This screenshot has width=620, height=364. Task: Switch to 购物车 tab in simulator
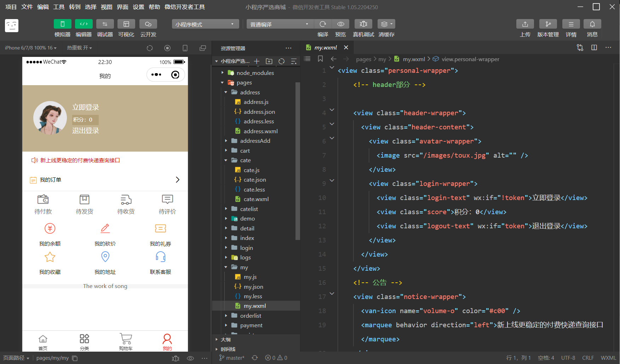click(126, 341)
